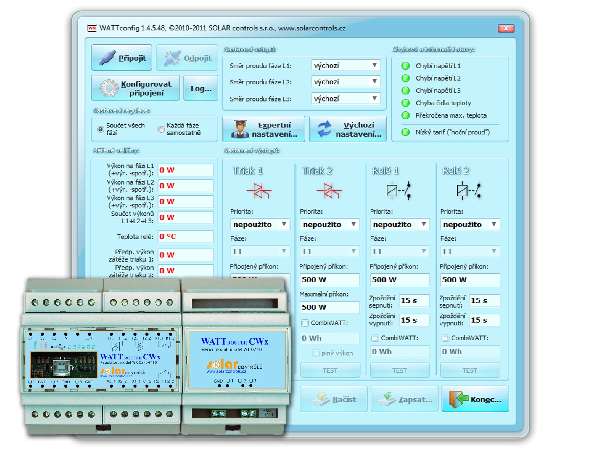600x457 pixels.
Task: Click TEST button under Relé 1
Action: point(400,370)
